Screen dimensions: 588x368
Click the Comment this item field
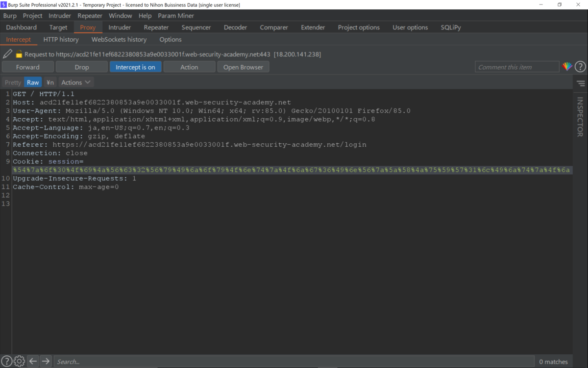516,67
